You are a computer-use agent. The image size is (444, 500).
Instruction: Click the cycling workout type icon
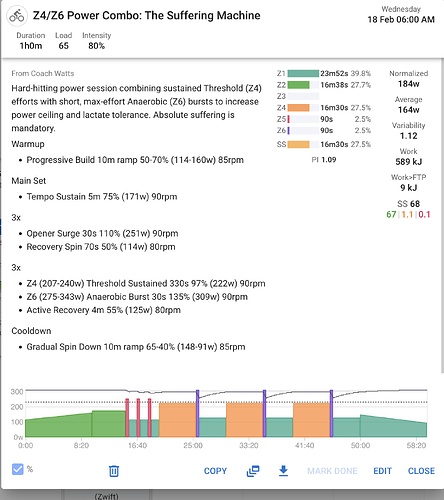[x=17, y=16]
